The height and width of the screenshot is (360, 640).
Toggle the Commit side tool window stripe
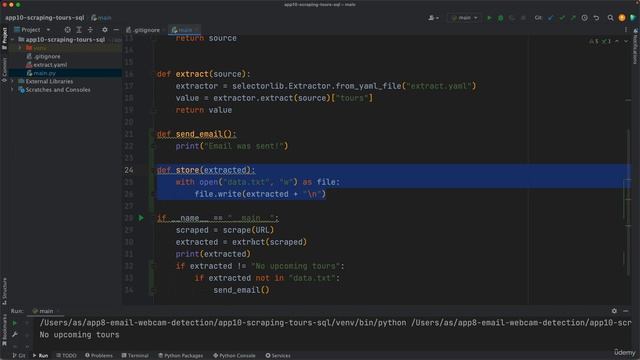4,69
